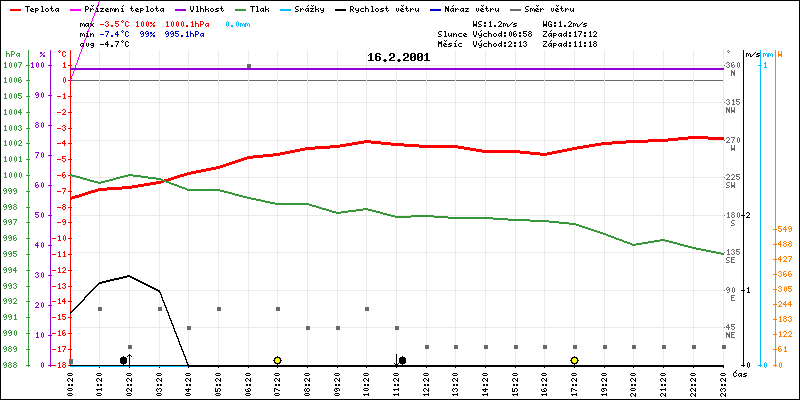The height and width of the screenshot is (400, 800).
Task: Click the yellow sunrise marker near 07:20
Action: 277,360
